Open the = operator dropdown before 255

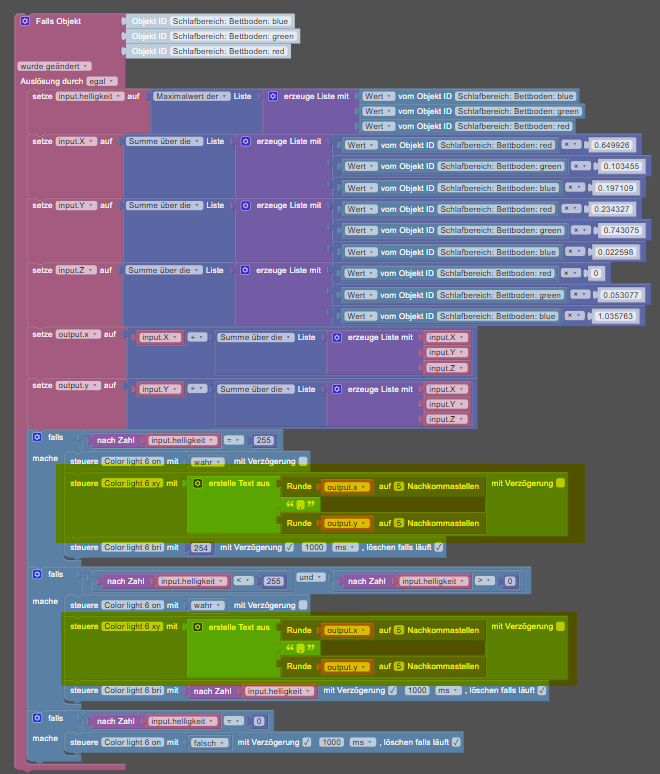pos(234,440)
